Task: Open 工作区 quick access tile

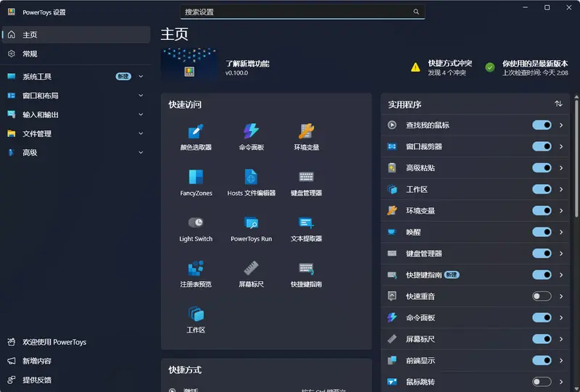Action: pos(196,320)
